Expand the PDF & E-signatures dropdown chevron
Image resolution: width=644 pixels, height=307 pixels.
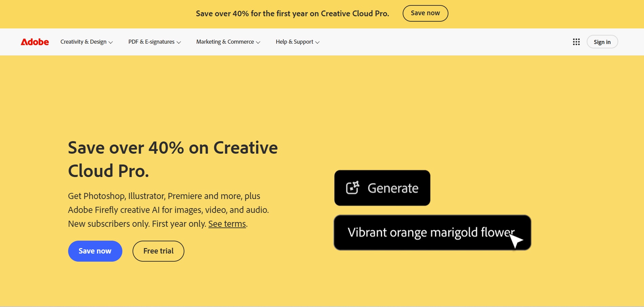(179, 42)
